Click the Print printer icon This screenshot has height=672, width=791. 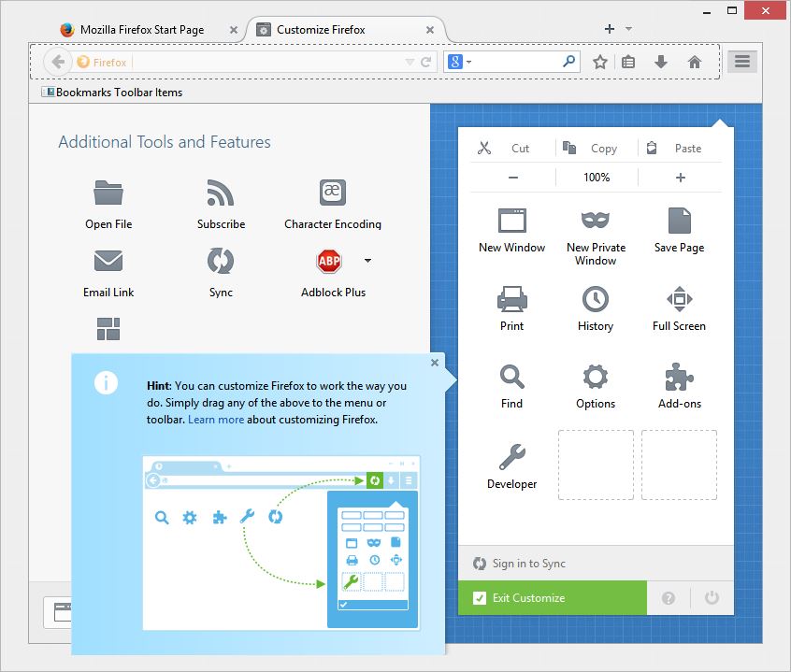pyautogui.click(x=512, y=299)
